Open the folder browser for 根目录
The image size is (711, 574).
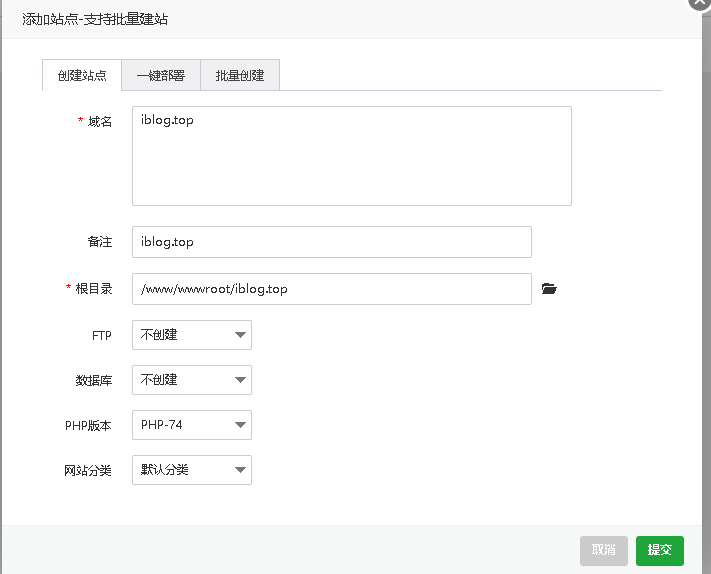click(548, 289)
